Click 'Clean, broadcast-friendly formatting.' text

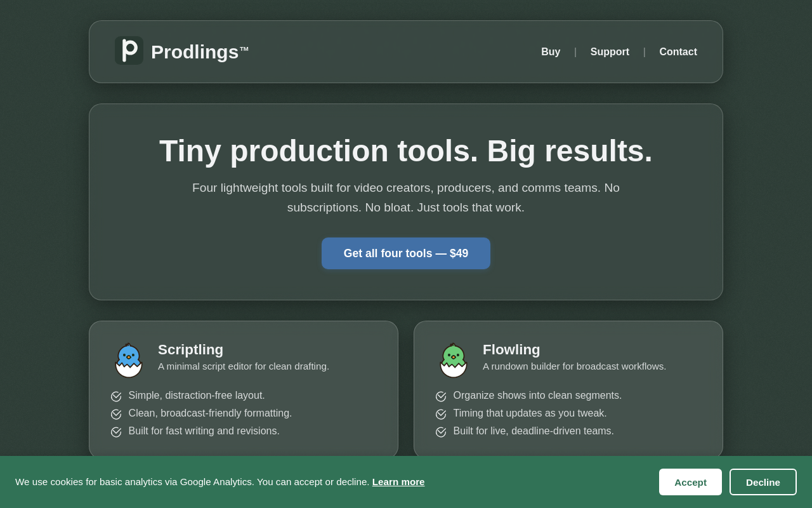coord(211,413)
